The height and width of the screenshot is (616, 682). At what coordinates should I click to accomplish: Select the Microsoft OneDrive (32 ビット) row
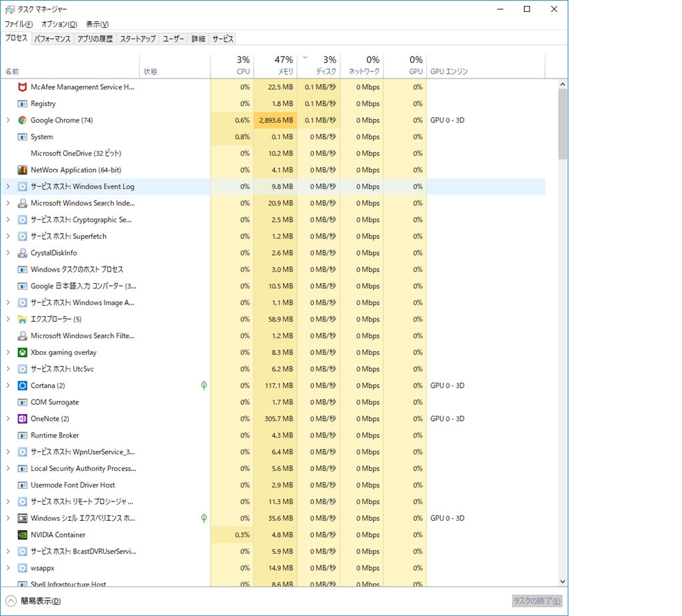[x=273, y=154]
